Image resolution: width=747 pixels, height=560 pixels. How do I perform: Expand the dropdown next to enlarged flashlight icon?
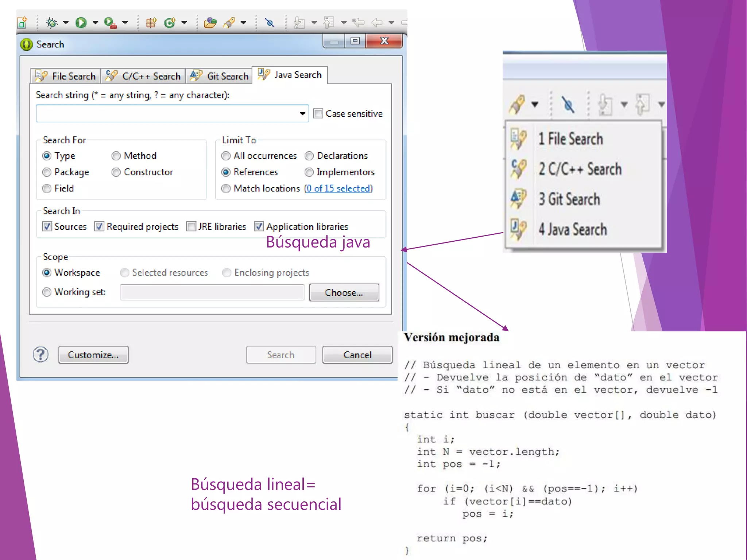point(535,105)
